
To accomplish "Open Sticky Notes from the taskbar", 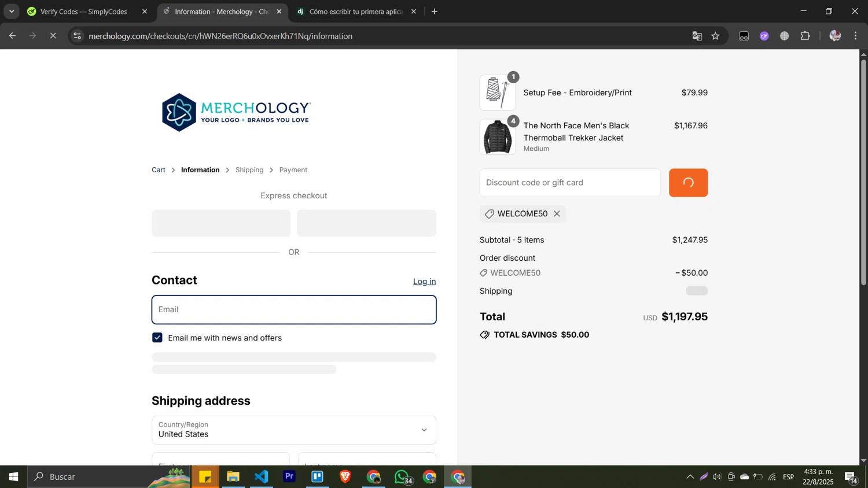I will (205, 477).
